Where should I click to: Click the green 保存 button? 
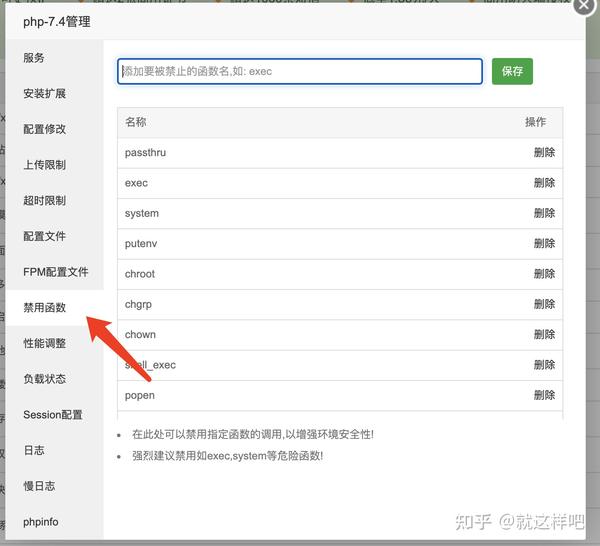[512, 71]
